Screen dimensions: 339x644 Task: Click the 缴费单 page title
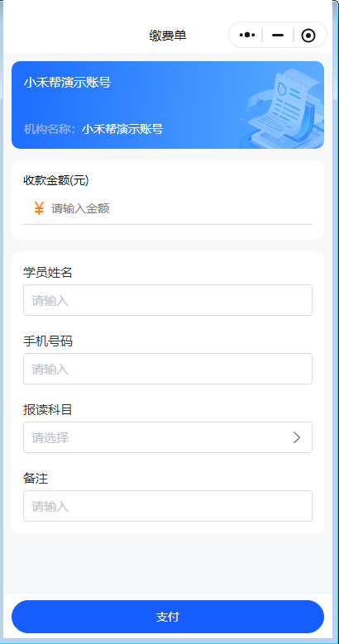168,36
